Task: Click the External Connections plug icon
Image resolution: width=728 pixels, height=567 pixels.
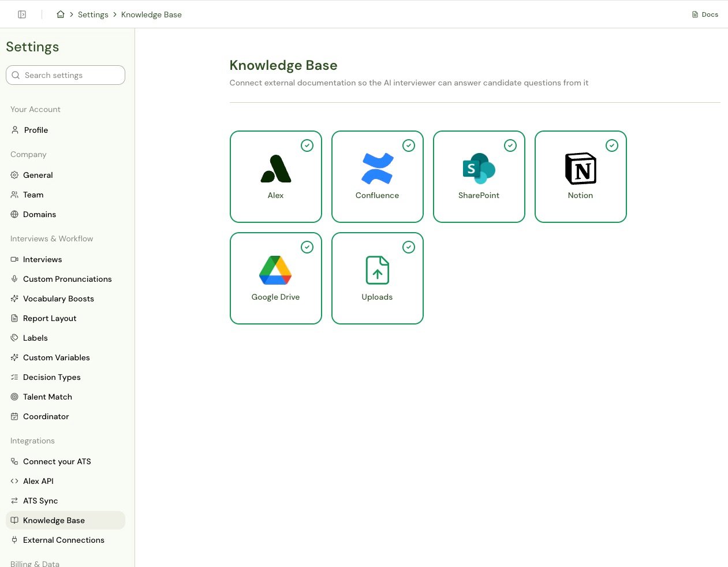Action: (14, 540)
